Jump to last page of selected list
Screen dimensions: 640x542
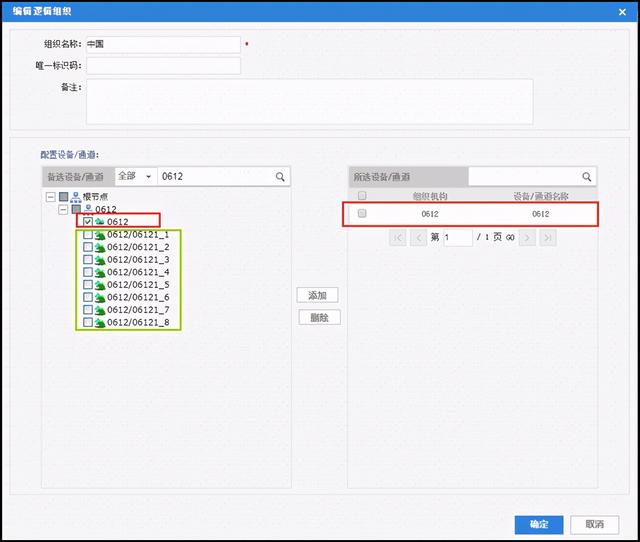pos(547,237)
